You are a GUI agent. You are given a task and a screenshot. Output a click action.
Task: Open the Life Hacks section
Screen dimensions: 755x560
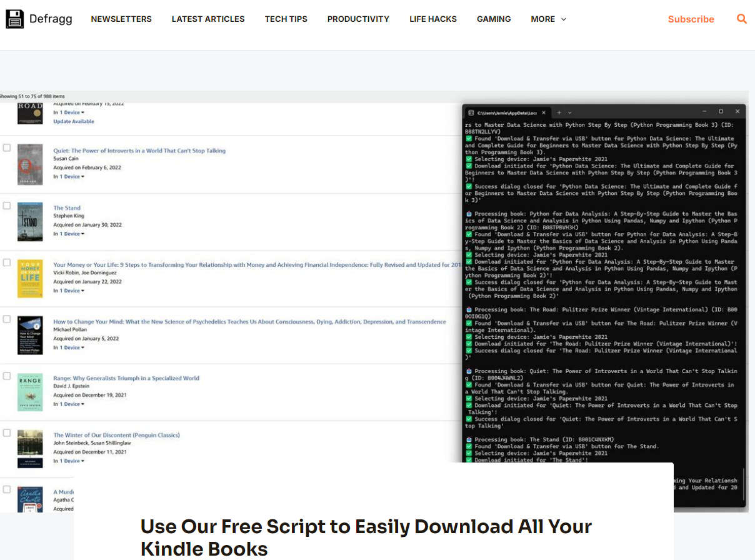tap(433, 19)
